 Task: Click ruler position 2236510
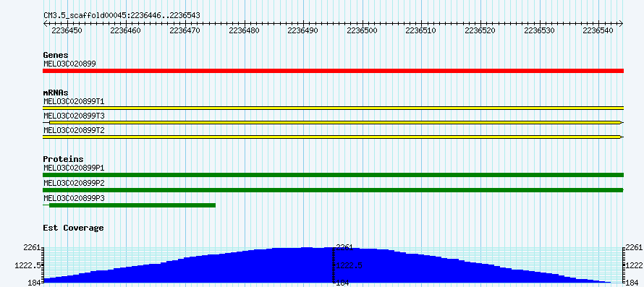pos(421,30)
